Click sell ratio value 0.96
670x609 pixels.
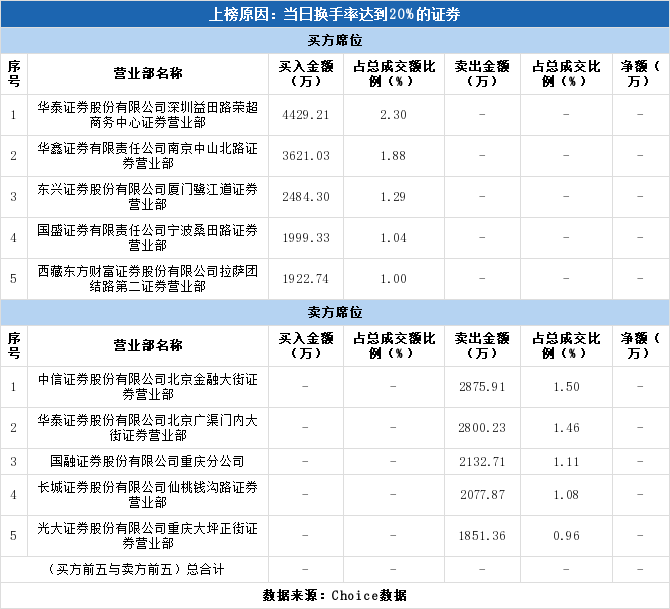(x=567, y=536)
